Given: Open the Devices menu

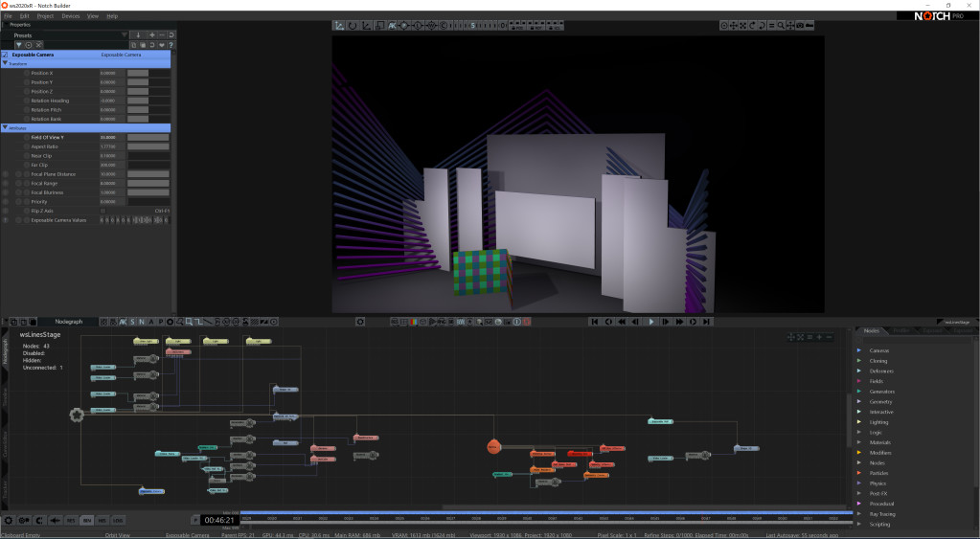Looking at the screenshot, I should (71, 16).
